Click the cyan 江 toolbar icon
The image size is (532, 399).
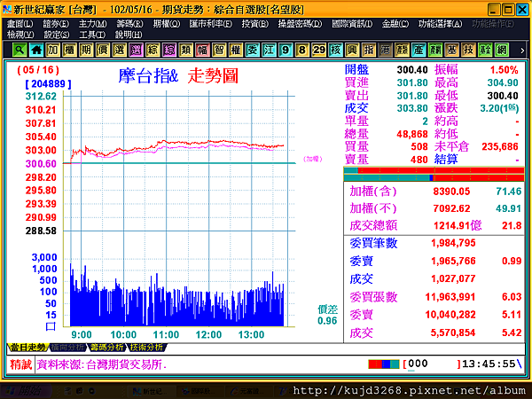tap(269, 51)
